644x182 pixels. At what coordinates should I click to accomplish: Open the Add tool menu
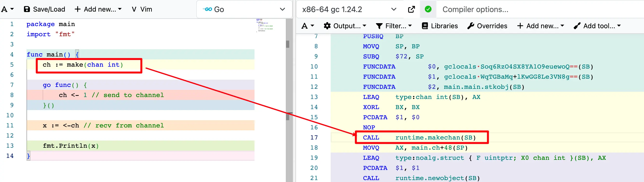(597, 26)
